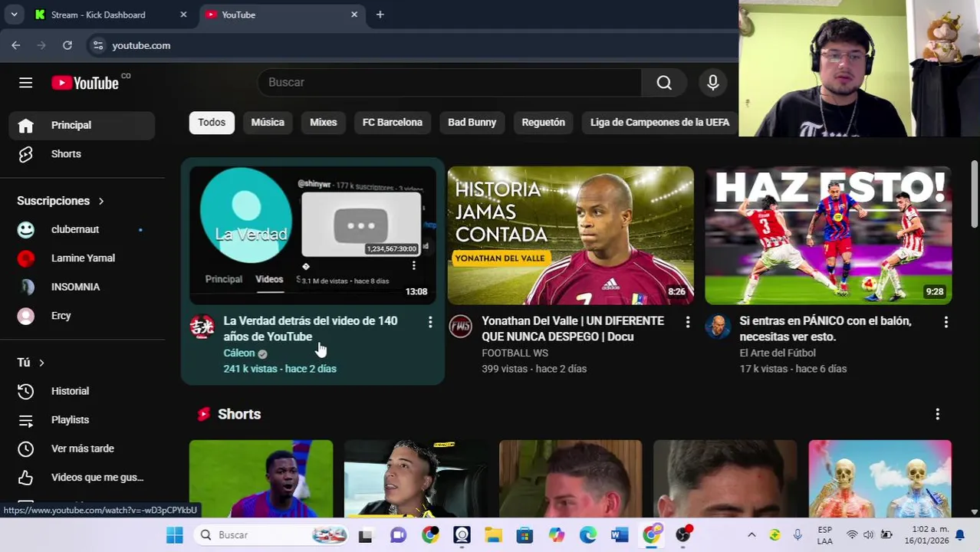This screenshot has width=980, height=552.
Task: Open Videos que me gustan
Action: point(82,478)
